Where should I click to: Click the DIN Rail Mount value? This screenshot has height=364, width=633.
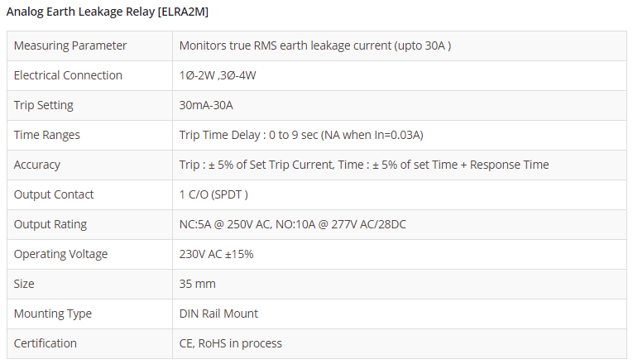point(218,314)
